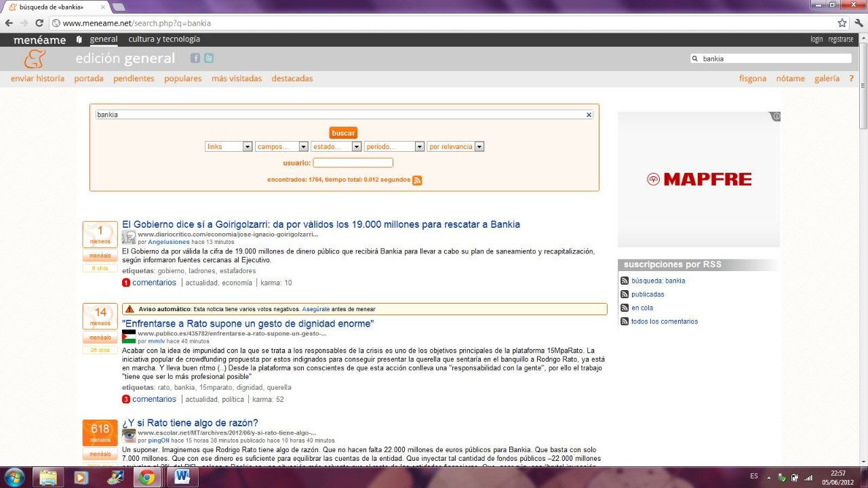Open the Twitter icon in the header
Viewport: 868px width, 488px height.
coord(209,58)
